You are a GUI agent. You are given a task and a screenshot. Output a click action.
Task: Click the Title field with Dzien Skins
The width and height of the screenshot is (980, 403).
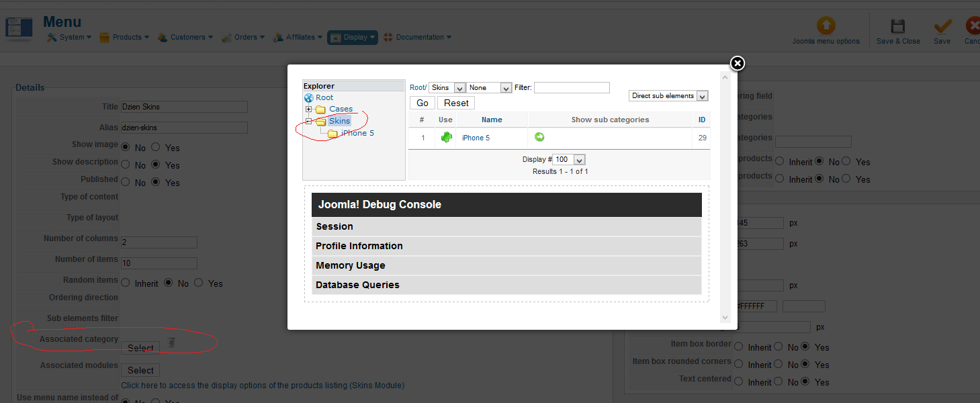click(x=184, y=107)
